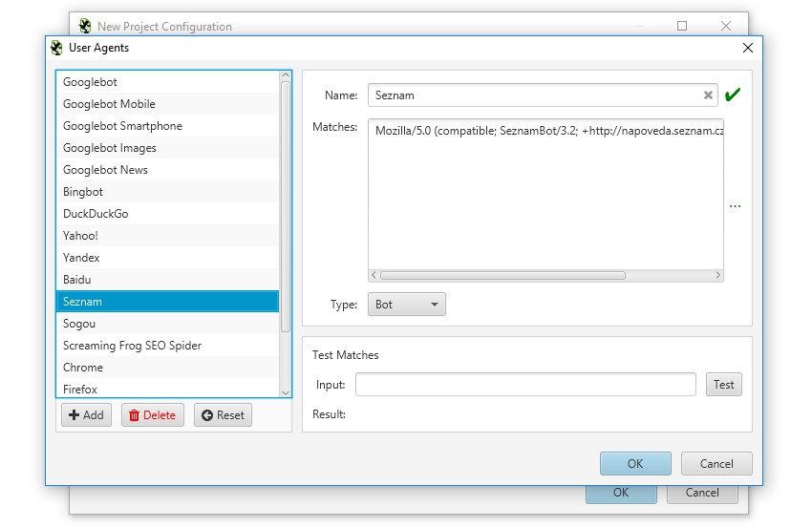Select Screaming Frog SEO Spider entry
This screenshot has width=812, height=528.
[167, 346]
